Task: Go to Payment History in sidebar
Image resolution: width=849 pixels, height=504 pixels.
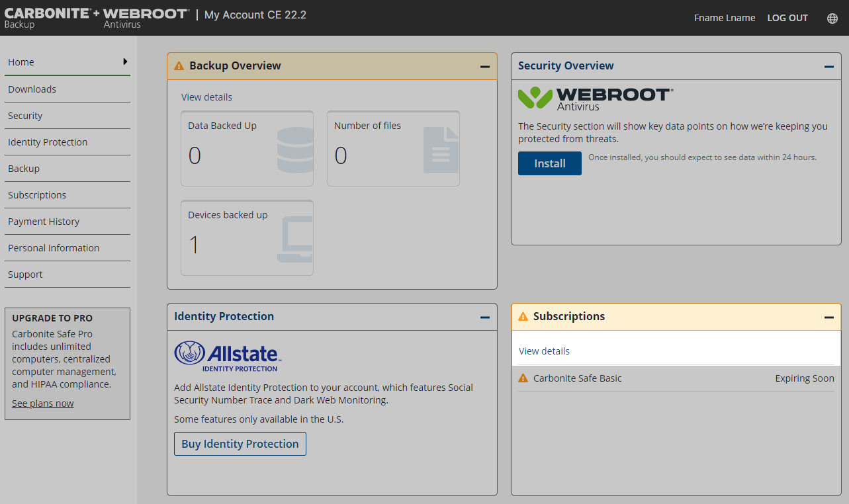Action: tap(44, 222)
